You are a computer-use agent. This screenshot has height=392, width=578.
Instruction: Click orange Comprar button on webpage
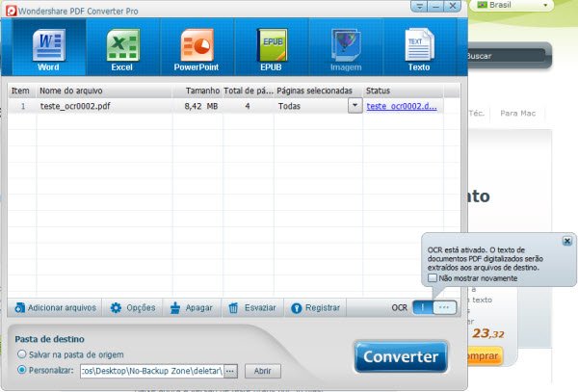click(x=484, y=356)
